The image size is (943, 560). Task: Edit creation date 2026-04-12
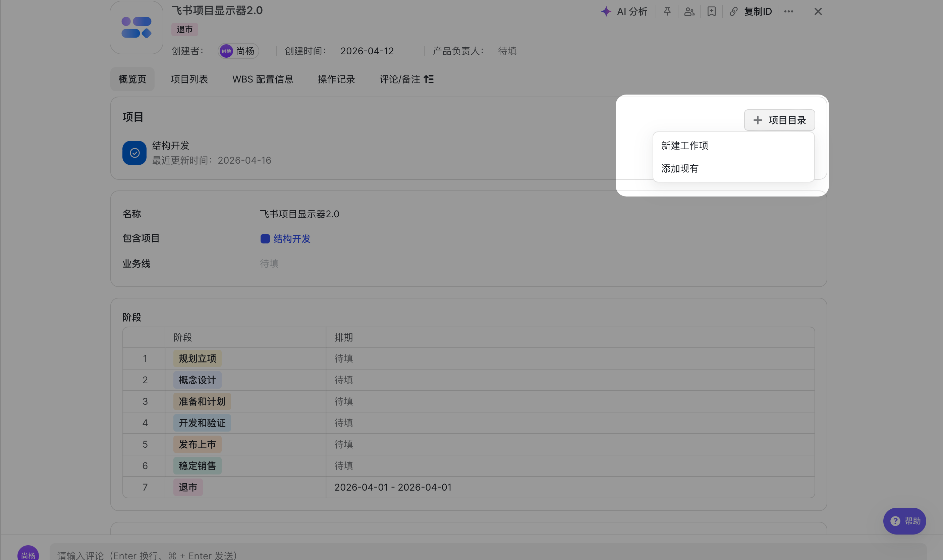coord(367,51)
